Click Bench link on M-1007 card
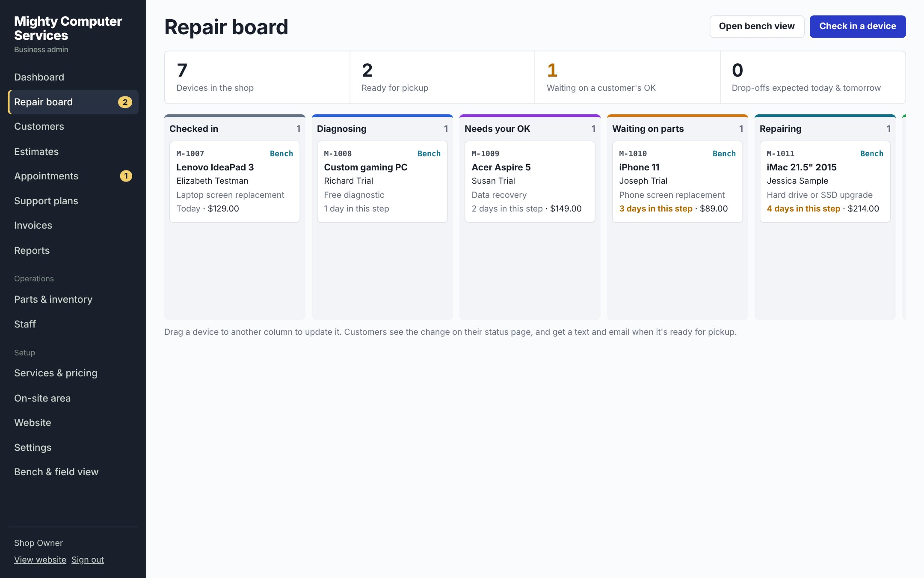 [281, 153]
